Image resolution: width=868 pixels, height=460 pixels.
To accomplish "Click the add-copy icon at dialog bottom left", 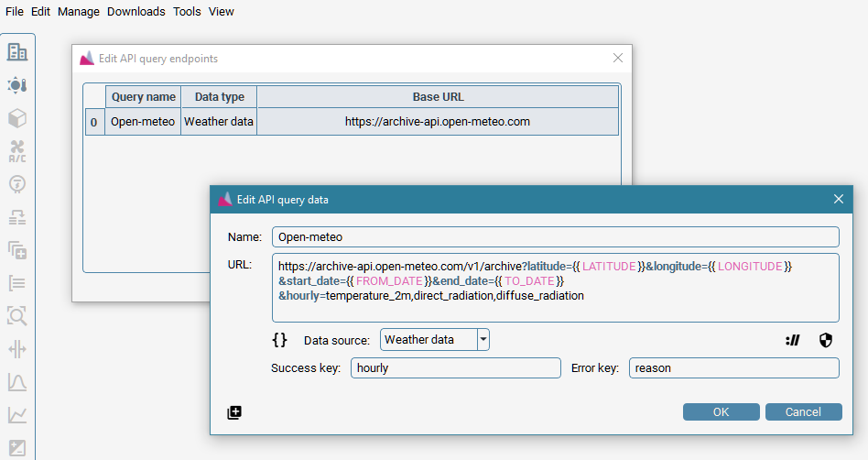I will (x=234, y=412).
